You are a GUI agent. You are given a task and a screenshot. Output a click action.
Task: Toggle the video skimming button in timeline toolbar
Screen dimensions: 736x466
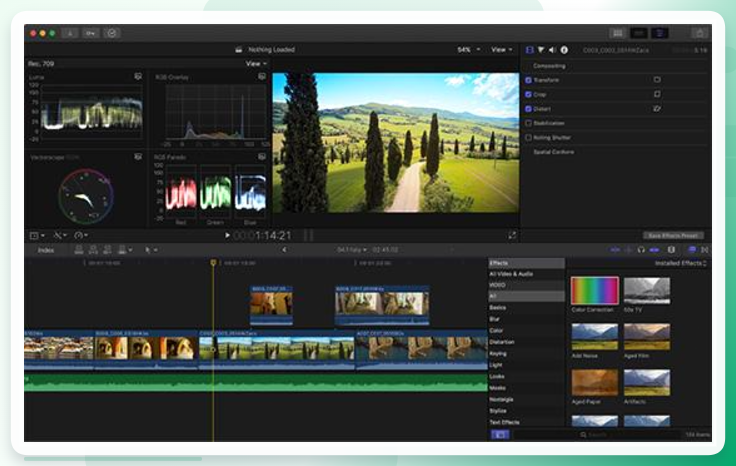[615, 250]
